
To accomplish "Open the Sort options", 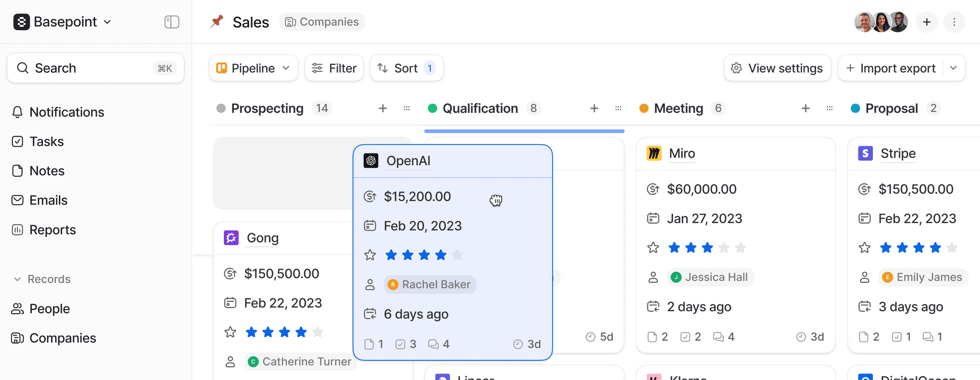I will click(x=406, y=68).
